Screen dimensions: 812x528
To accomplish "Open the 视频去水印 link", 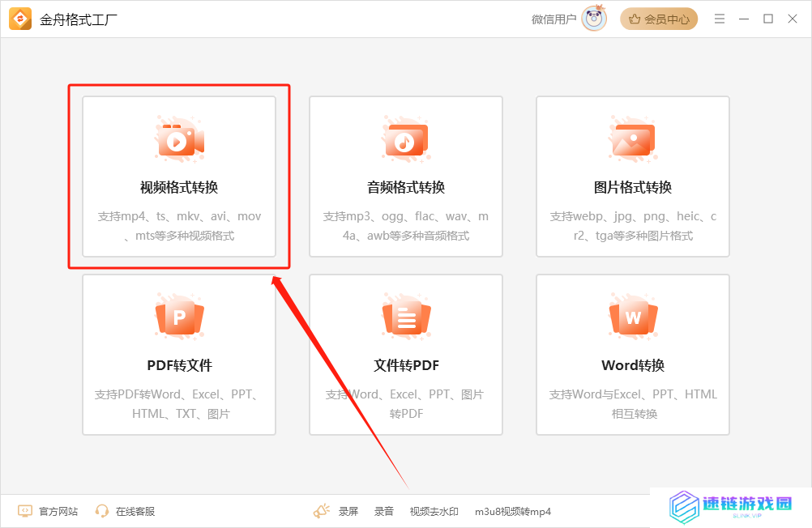I will [x=434, y=512].
